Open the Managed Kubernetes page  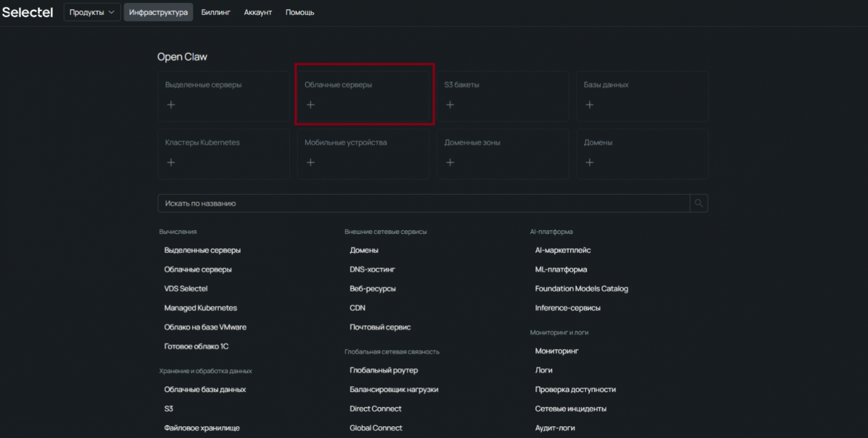pyautogui.click(x=200, y=307)
